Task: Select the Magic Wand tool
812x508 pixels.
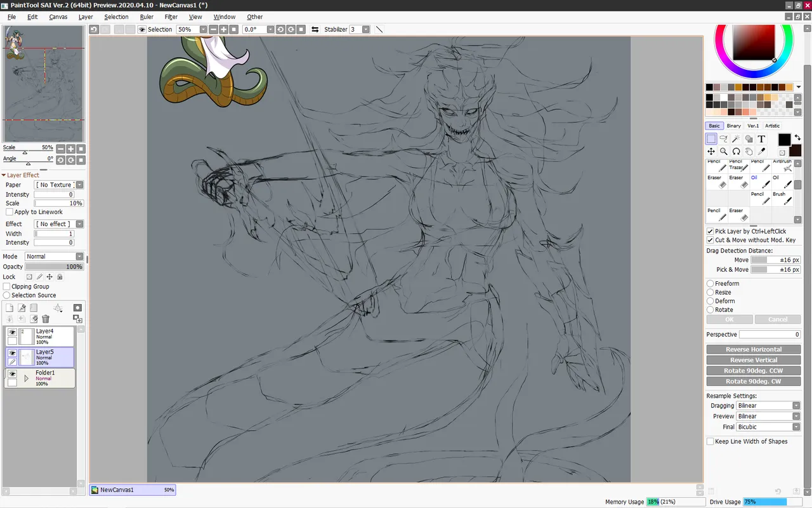Action: point(736,139)
